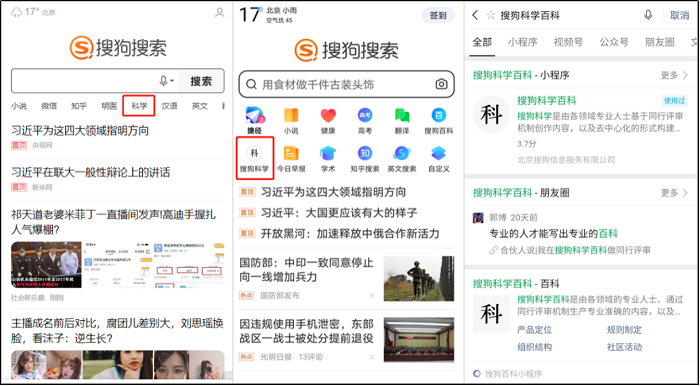Switch to the 公众号 tab
The height and width of the screenshot is (386, 700).
point(614,42)
